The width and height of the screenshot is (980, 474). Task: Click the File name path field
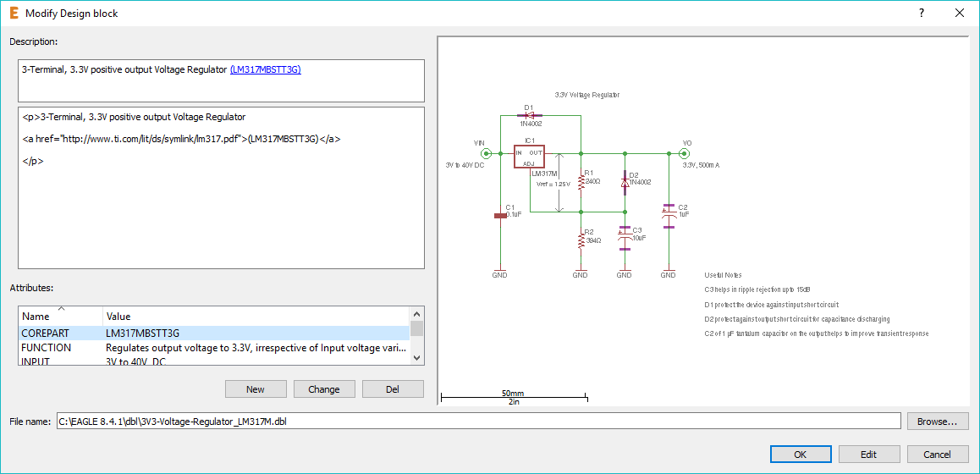tap(478, 421)
